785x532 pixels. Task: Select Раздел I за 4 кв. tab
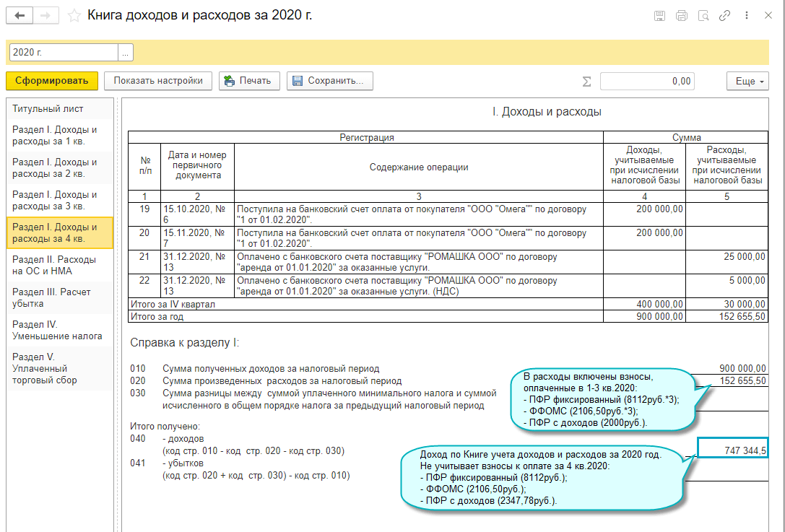coord(59,232)
